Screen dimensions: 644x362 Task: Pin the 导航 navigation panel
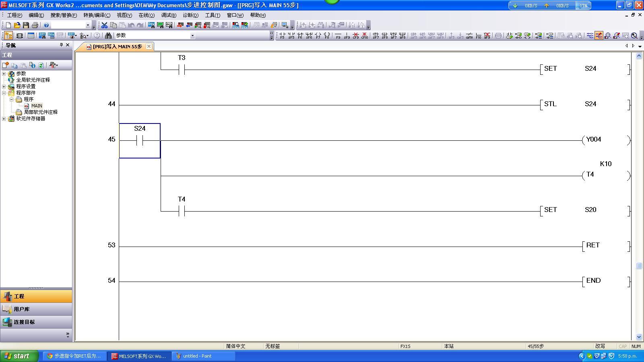click(x=61, y=45)
